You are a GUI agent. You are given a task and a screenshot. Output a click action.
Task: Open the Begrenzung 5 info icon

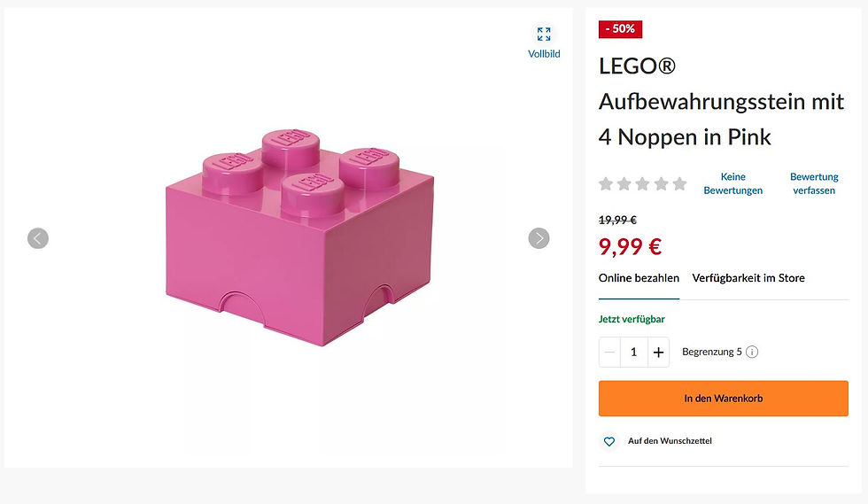752,352
